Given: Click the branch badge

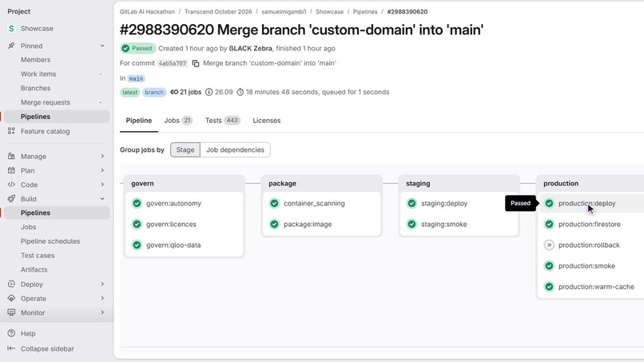Looking at the screenshot, I should (154, 92).
